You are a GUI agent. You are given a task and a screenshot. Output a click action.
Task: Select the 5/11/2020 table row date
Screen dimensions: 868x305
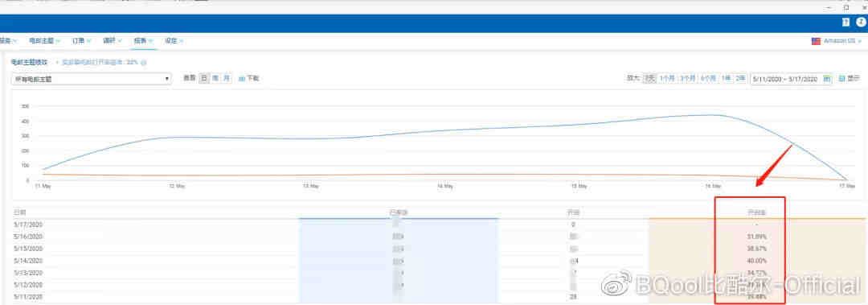[x=27, y=297]
